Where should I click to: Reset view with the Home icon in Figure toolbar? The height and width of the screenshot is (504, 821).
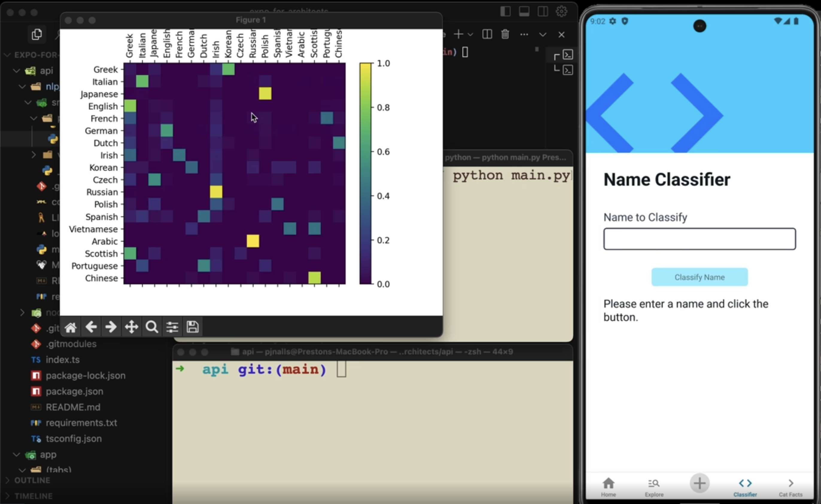click(x=70, y=327)
